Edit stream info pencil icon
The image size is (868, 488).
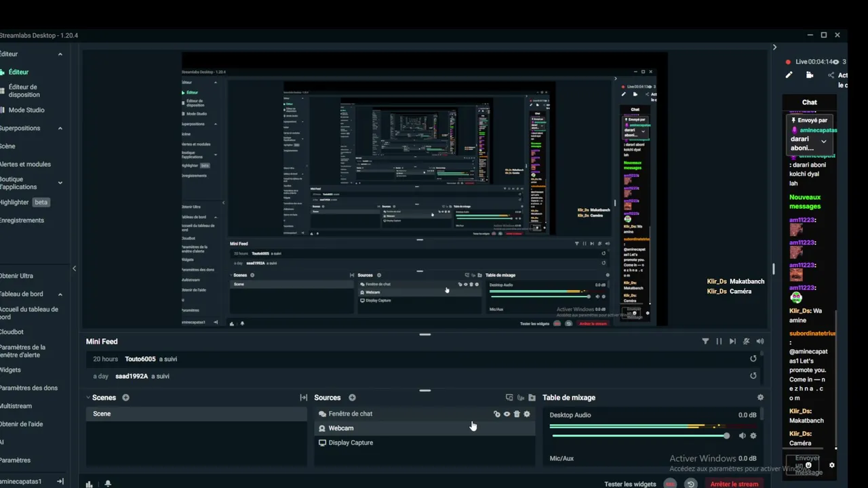click(x=789, y=75)
